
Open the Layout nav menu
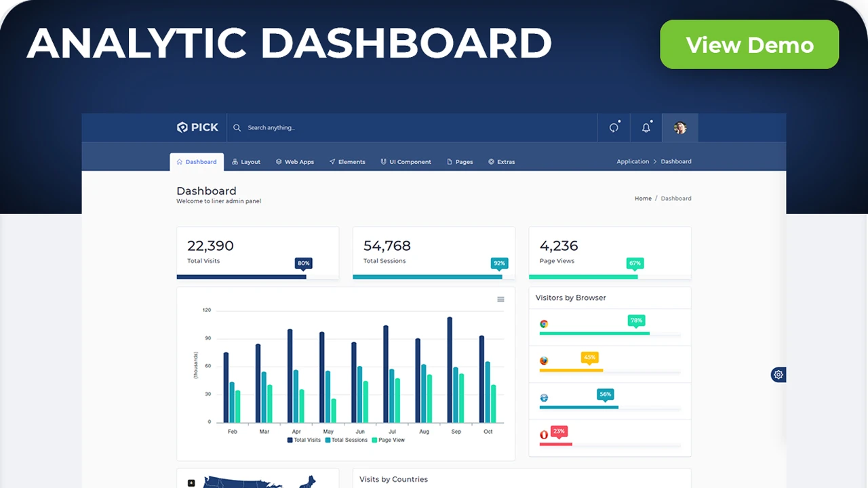tap(246, 162)
